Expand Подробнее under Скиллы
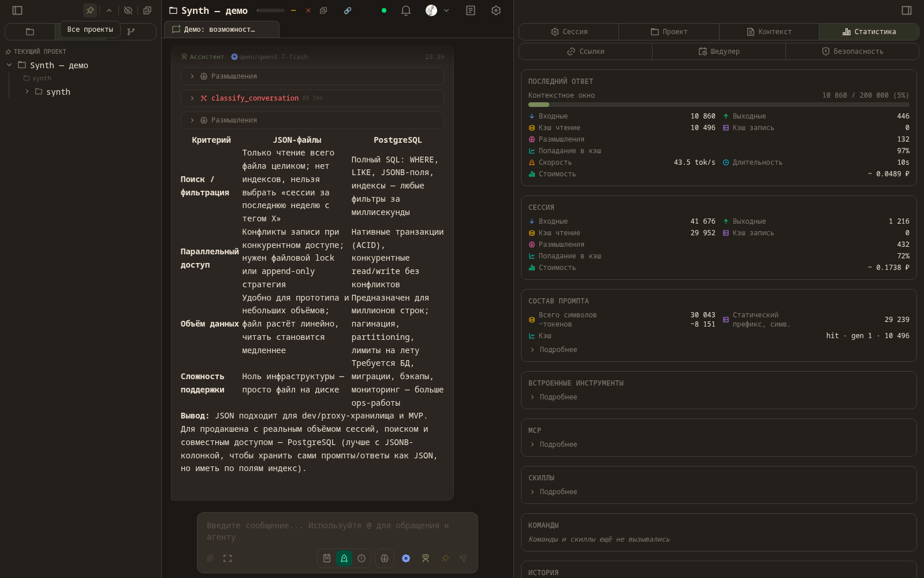This screenshot has width=924, height=578. (553, 492)
